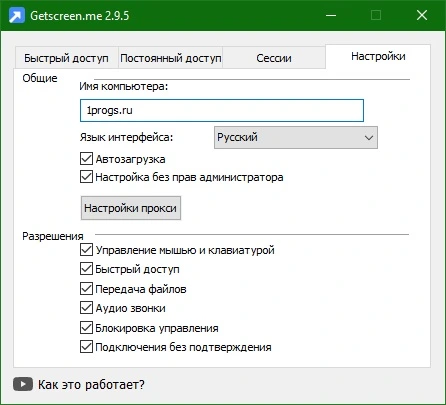
Task: Open the Сессии tab
Action: point(274,58)
